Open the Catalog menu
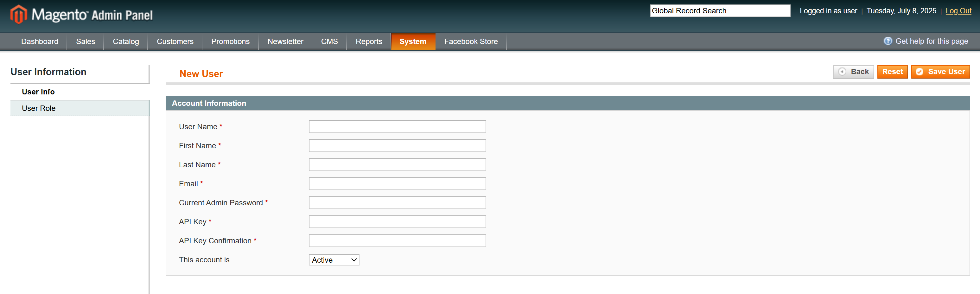 point(126,42)
